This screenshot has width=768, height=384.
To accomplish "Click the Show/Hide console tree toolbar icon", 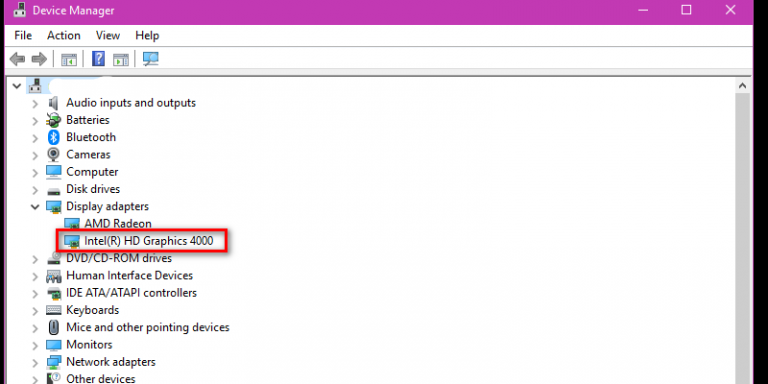I will [69, 60].
